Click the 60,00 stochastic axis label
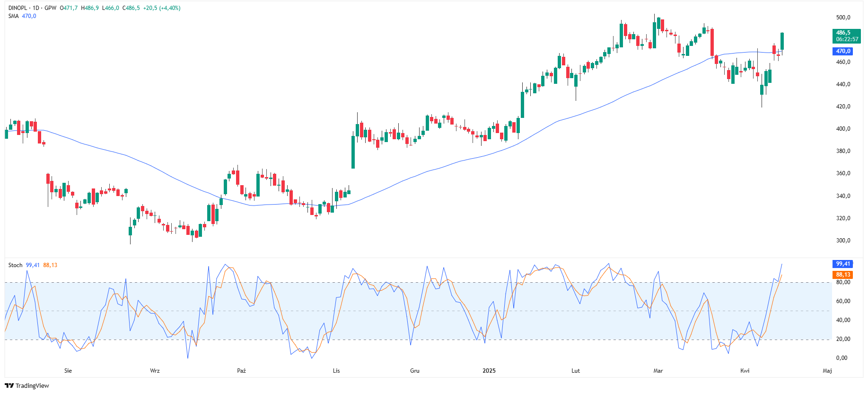The image size is (868, 394). [x=843, y=301]
